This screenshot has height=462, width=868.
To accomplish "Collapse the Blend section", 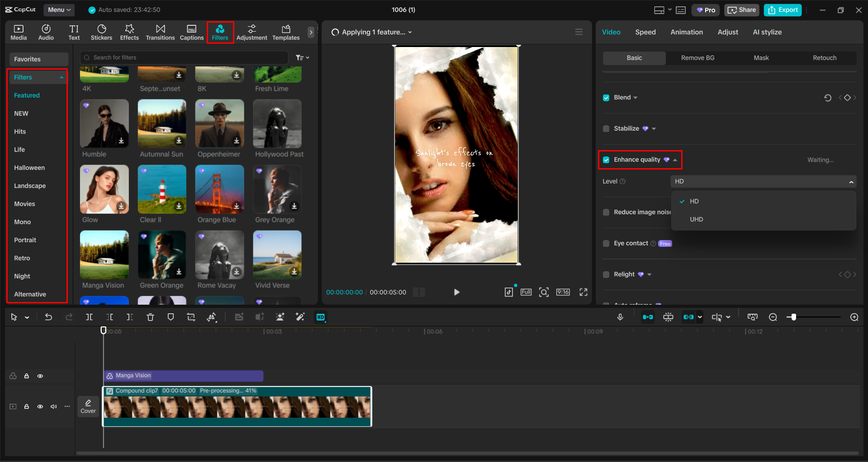I will pyautogui.click(x=635, y=97).
